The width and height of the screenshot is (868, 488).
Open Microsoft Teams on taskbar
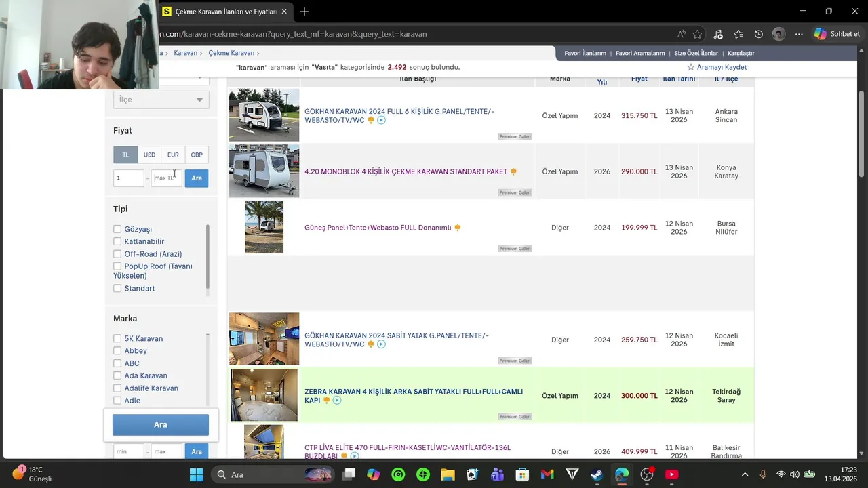497,474
